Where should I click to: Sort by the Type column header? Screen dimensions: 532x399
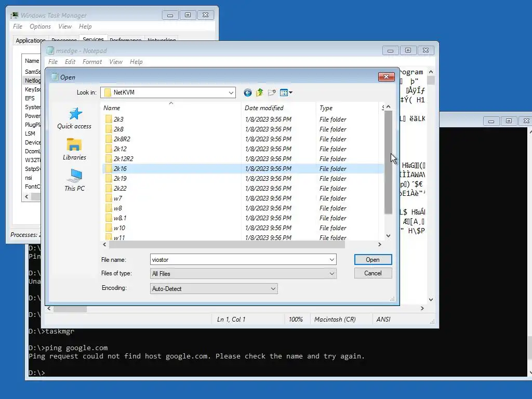pyautogui.click(x=347, y=108)
